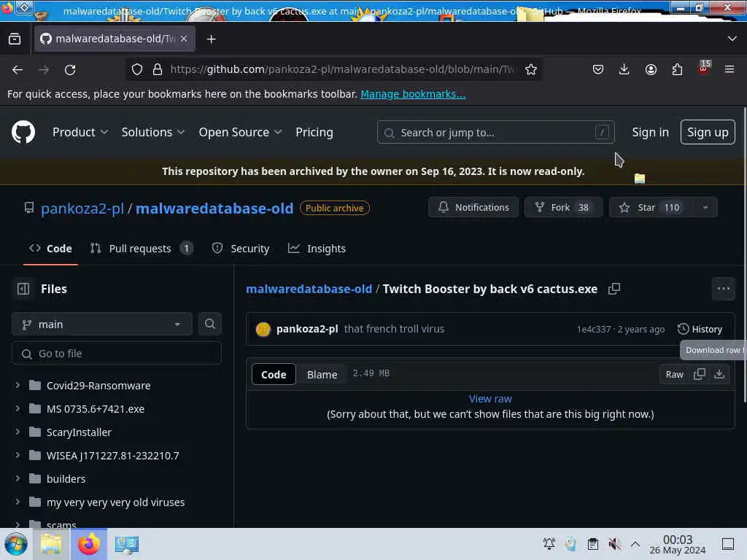The height and width of the screenshot is (560, 747).
Task: Switch to the Code view toggle
Action: [274, 374]
